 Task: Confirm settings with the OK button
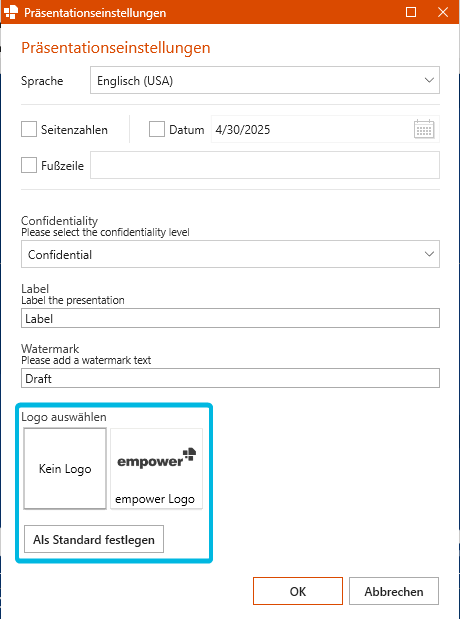pyautogui.click(x=298, y=591)
